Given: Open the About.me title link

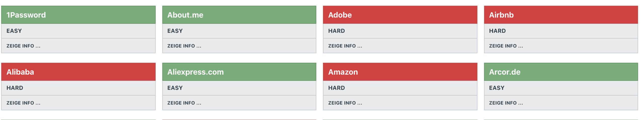Looking at the screenshot, I should pyautogui.click(x=185, y=15).
